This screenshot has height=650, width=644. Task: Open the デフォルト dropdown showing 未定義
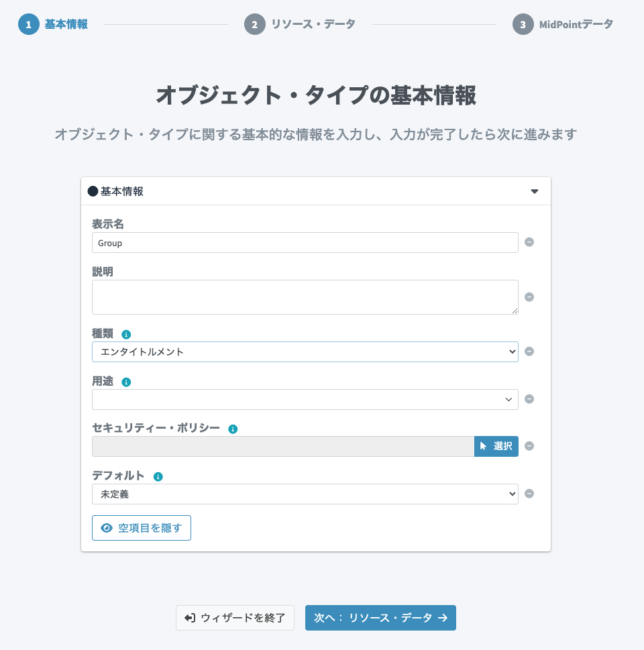click(305, 494)
